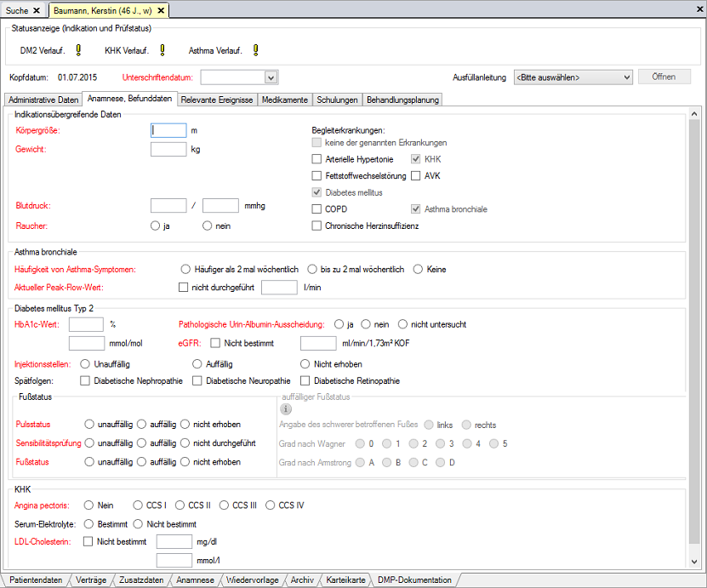Enable the Fettstoffwechselstörung checkbox
This screenshot has width=707, height=588.
(316, 176)
